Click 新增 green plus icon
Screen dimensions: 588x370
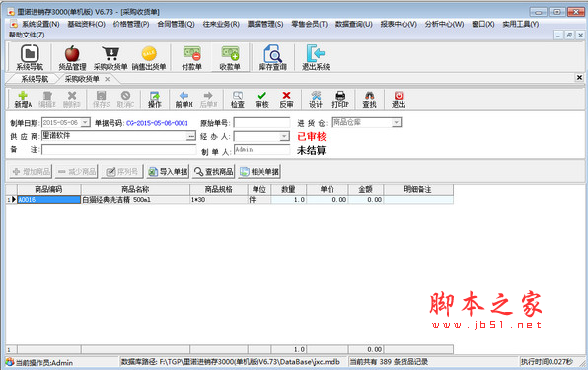pos(23,100)
